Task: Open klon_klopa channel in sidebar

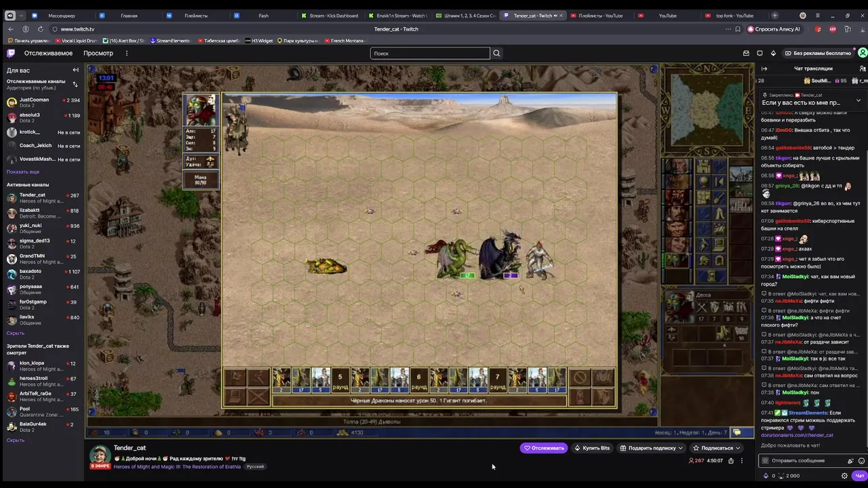Action: click(x=43, y=366)
